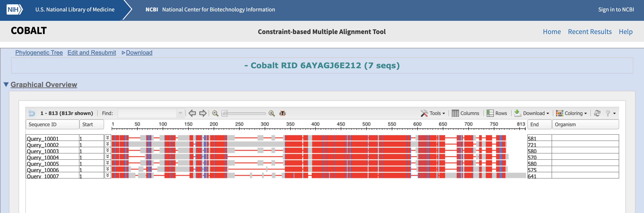This screenshot has height=213, width=644.
Task: Expand row Query_10005 chevron
Action: pyautogui.click(x=107, y=162)
